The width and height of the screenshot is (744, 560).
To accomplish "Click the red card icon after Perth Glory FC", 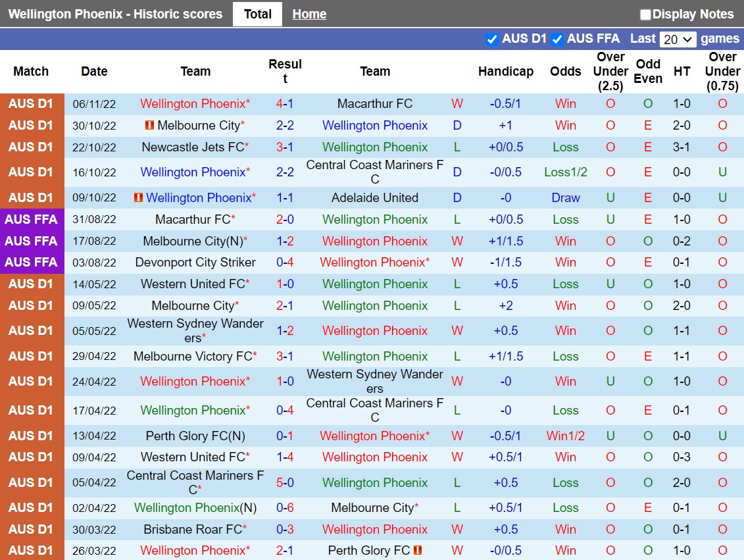I will click(418, 550).
